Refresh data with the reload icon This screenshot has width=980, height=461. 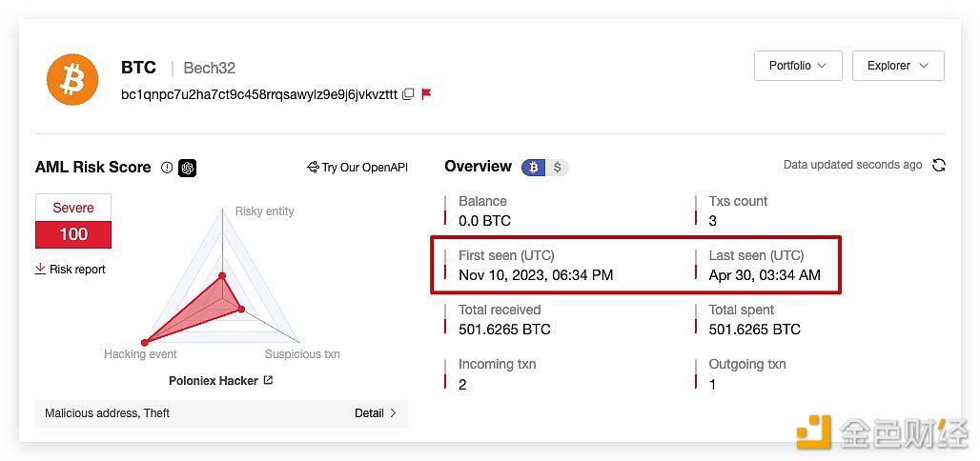[x=938, y=165]
